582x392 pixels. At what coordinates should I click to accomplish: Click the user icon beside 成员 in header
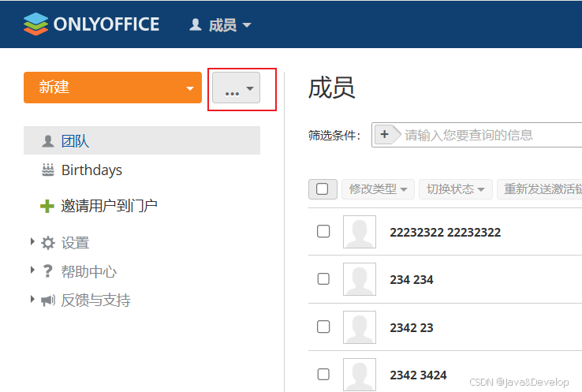196,25
